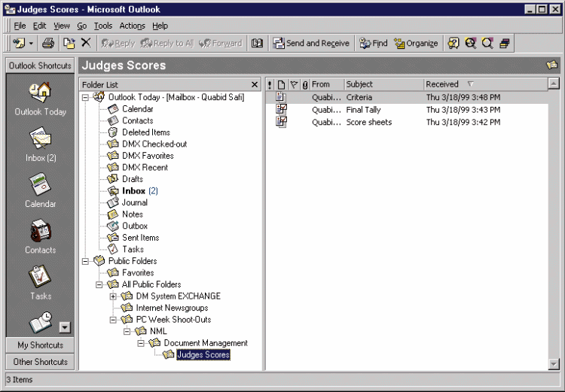Select the Judges Scores folder

[x=203, y=354]
